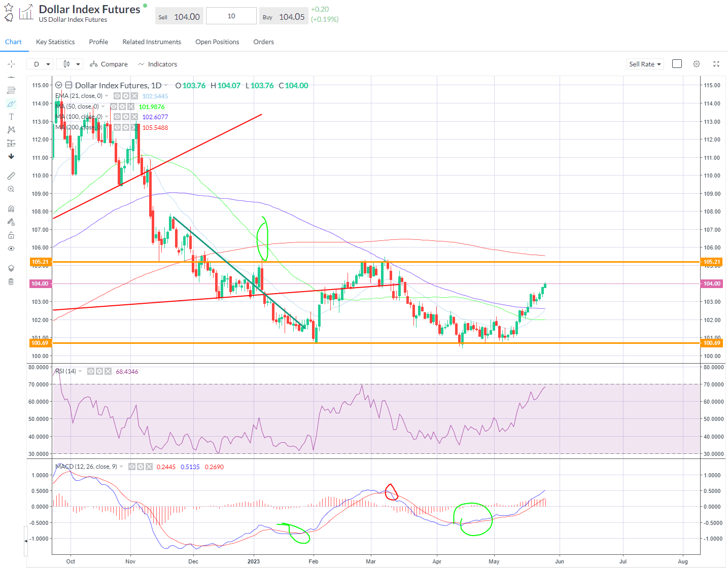Screen dimensions: 728x568
Task: Hide the EMA 21 indicator
Action: tap(117, 96)
